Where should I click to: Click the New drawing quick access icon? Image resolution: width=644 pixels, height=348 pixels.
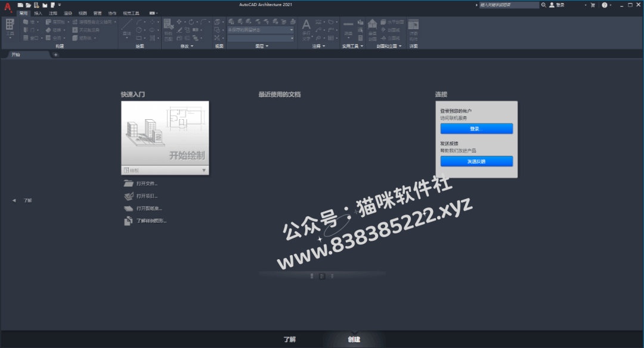coord(20,5)
